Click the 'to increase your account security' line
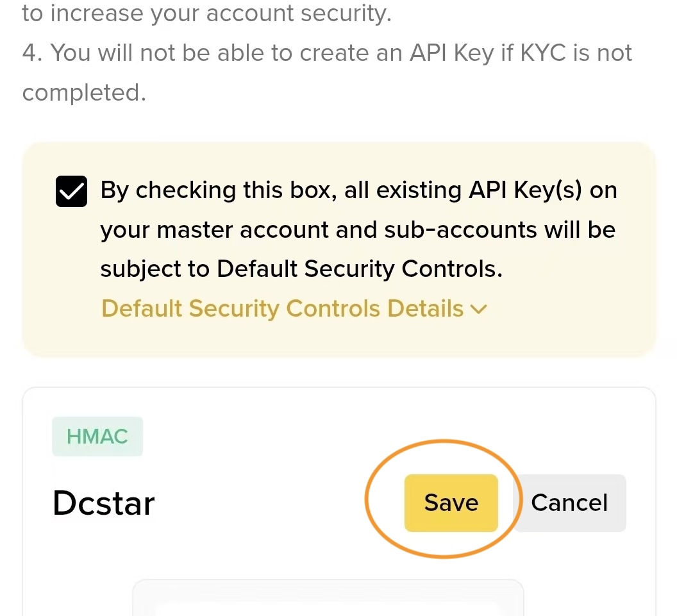The width and height of the screenshot is (677, 616). [x=206, y=14]
